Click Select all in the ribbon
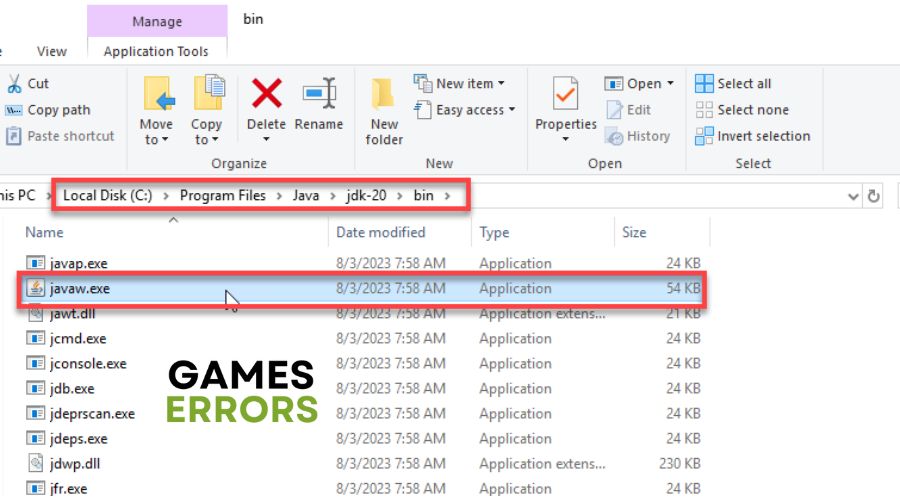The width and height of the screenshot is (900, 500). tap(734, 83)
